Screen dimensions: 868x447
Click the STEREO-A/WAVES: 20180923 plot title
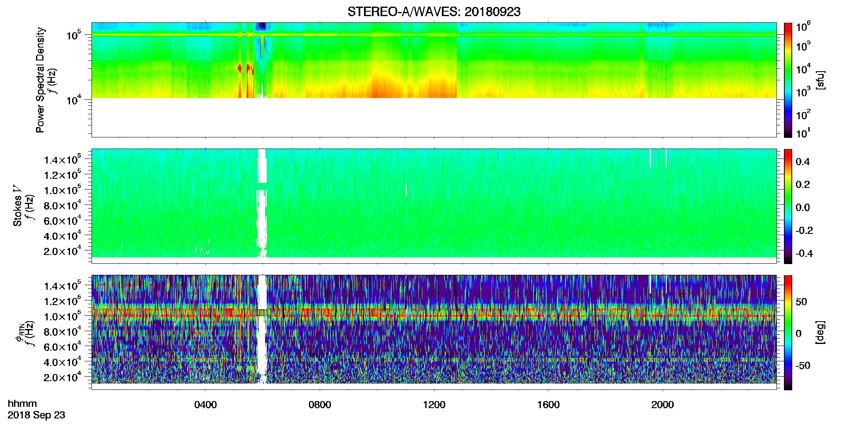[434, 12]
